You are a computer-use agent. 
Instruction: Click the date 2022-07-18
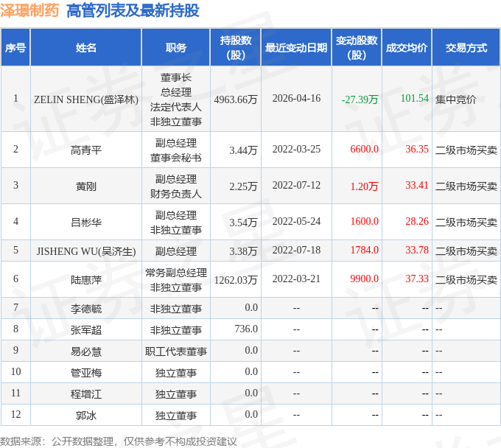pyautogui.click(x=296, y=251)
